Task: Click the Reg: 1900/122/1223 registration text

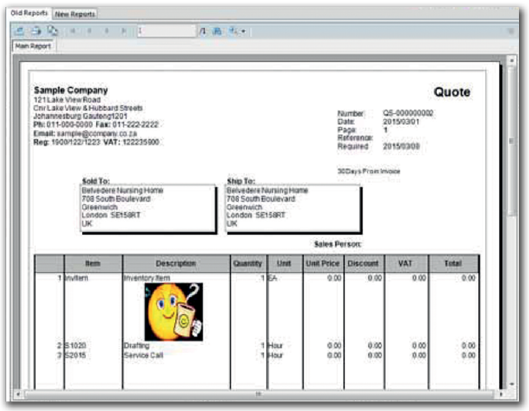Action: [x=67, y=142]
